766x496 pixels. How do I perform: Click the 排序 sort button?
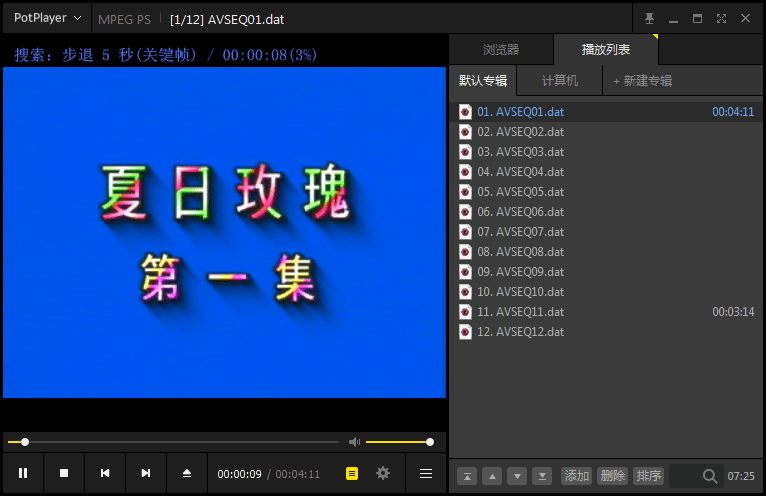coord(648,476)
